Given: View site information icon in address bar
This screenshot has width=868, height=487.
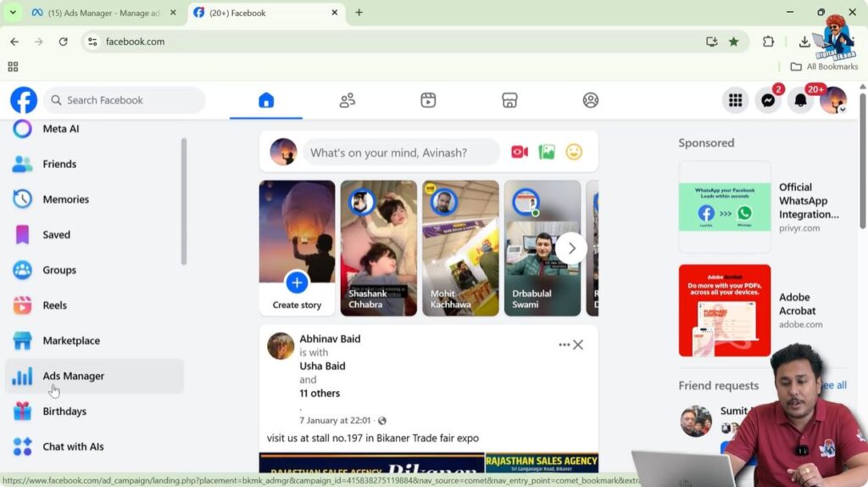Looking at the screenshot, I should point(92,42).
